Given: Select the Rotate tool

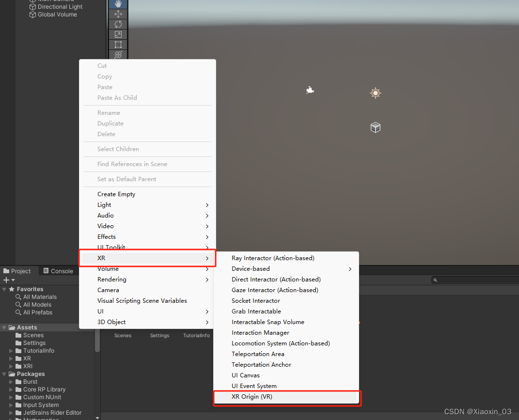Looking at the screenshot, I should pos(118,24).
